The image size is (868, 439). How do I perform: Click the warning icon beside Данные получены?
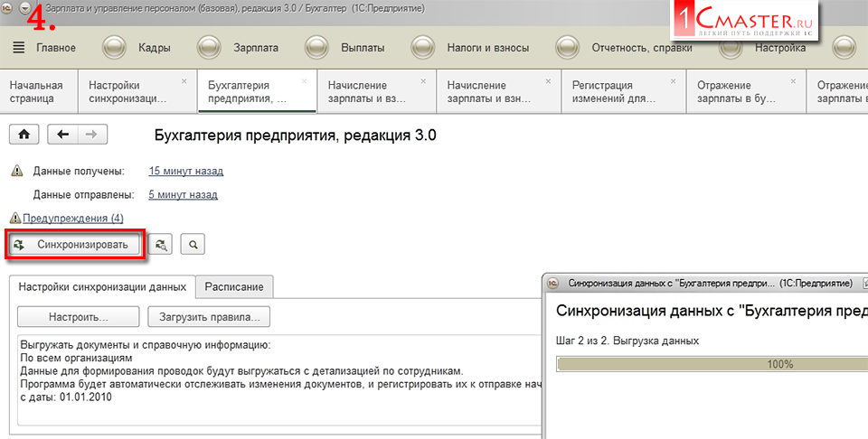pos(17,172)
